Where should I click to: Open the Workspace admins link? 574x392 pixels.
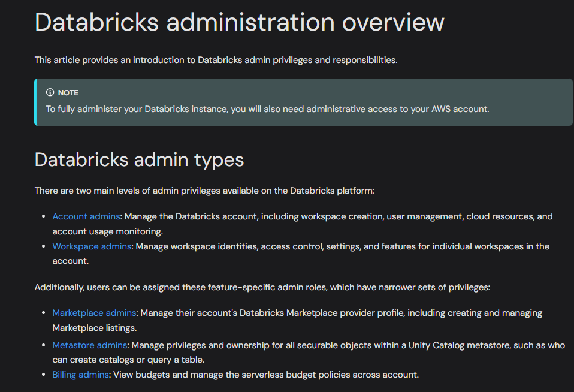pos(92,246)
